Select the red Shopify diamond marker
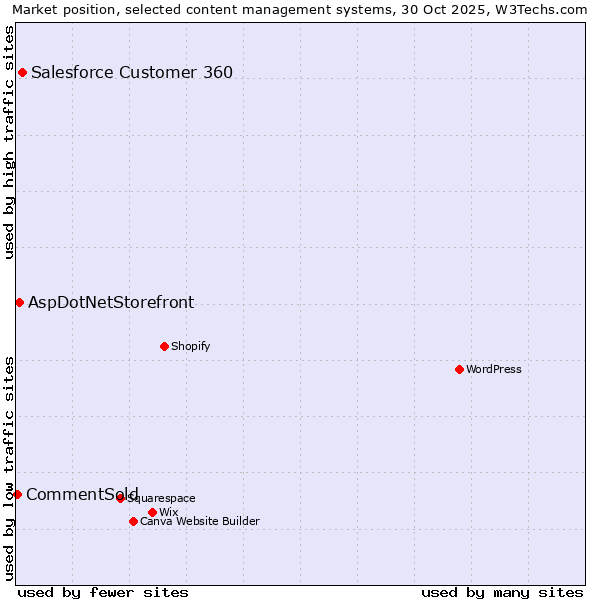The image size is (600, 600). point(164,346)
